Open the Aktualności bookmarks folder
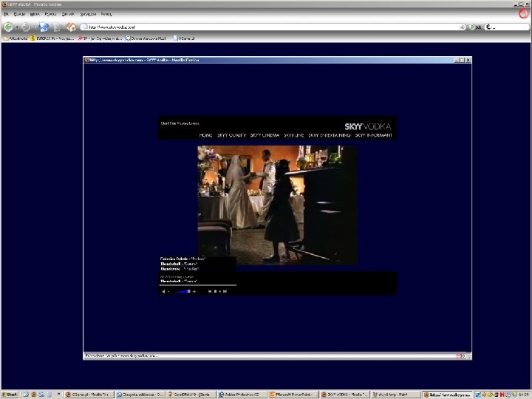Image resolution: width=532 pixels, height=399 pixels. (x=16, y=38)
